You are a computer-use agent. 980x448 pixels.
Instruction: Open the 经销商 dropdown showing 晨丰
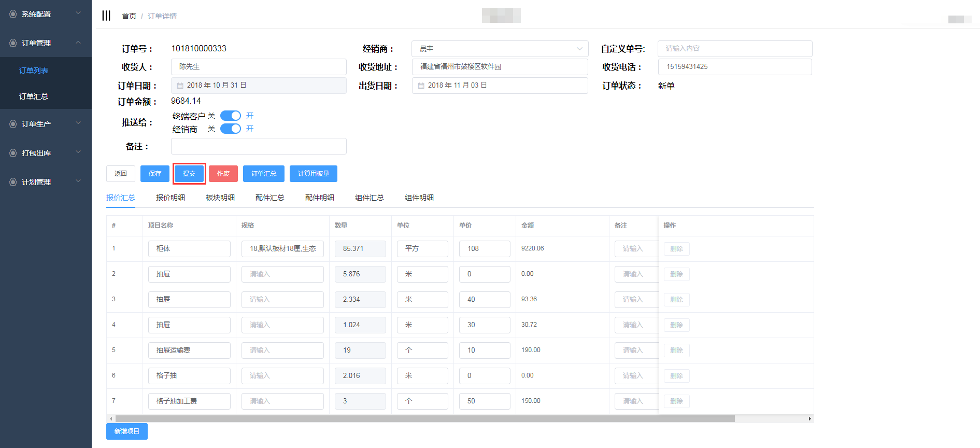(500, 49)
